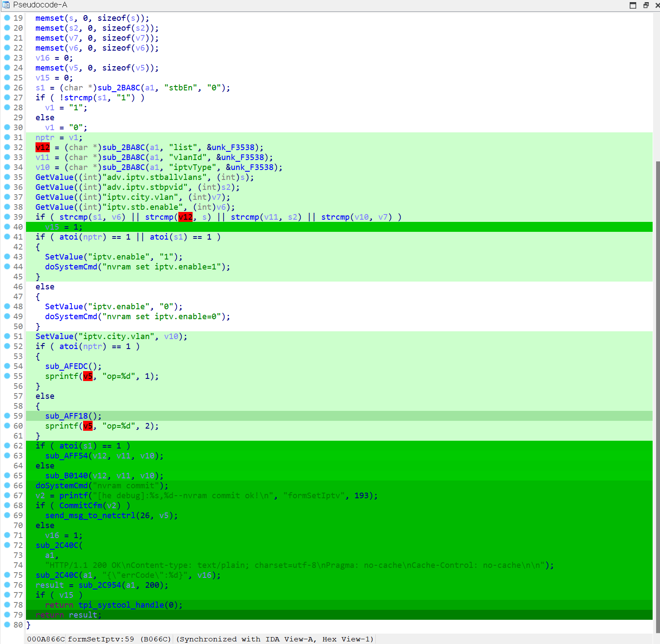Screen dimensions: 660x644
Task: Click (B066C) address in status bar
Action: pyautogui.click(x=156, y=639)
